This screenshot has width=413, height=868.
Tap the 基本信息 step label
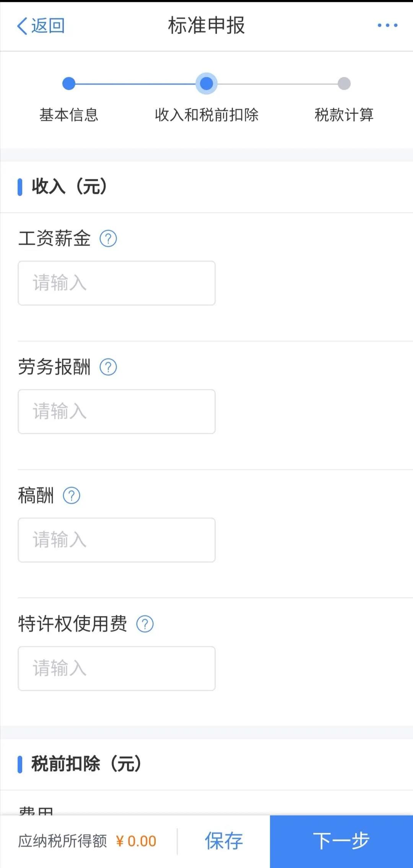(69, 115)
